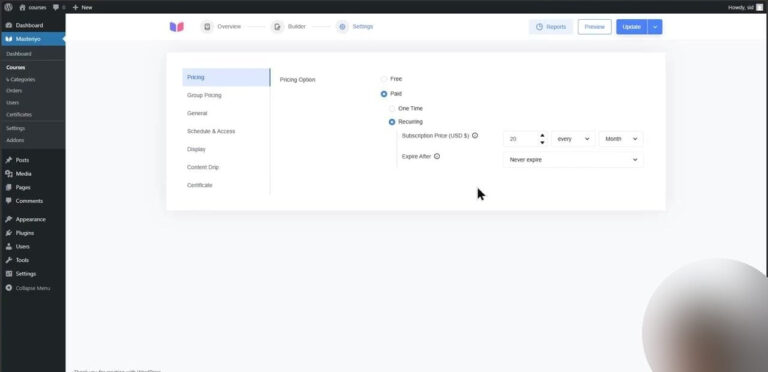Open the Update button dropdown arrow
Screen dimensions: 768x372
[x=655, y=27]
